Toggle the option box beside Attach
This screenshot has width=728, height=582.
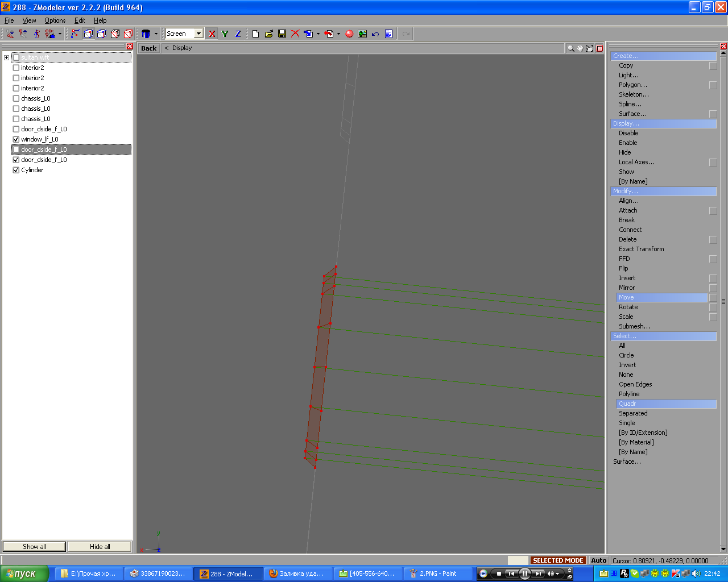(713, 211)
